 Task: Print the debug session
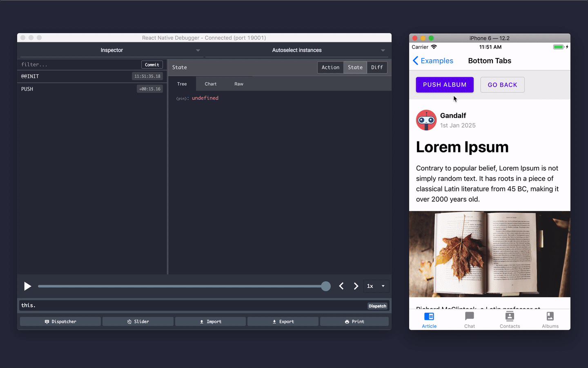point(354,321)
